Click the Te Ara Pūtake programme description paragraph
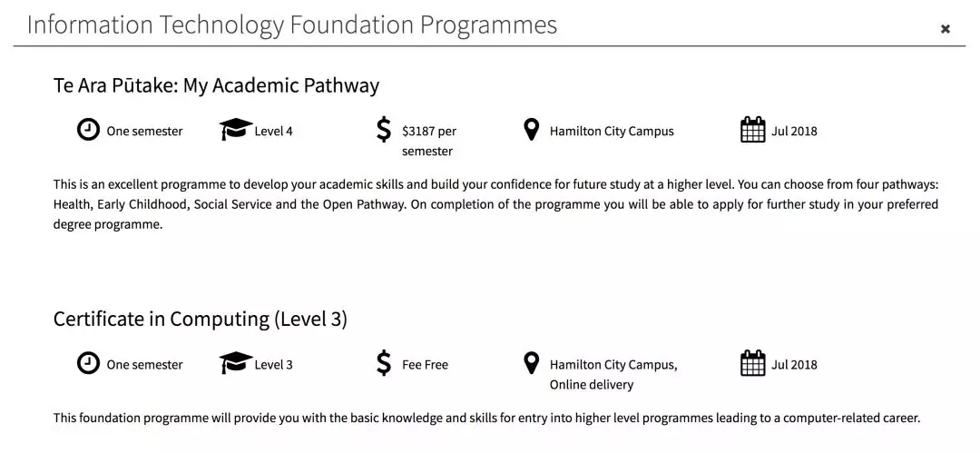The image size is (980, 453). click(495, 205)
